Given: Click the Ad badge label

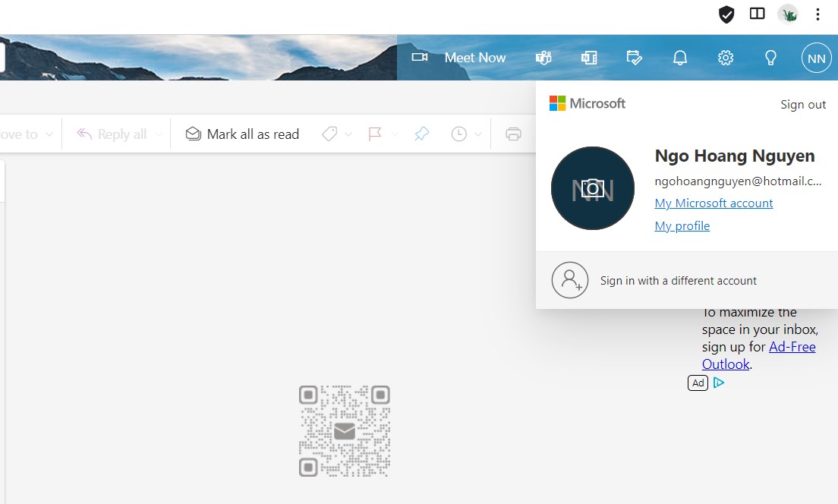Looking at the screenshot, I should [x=698, y=383].
